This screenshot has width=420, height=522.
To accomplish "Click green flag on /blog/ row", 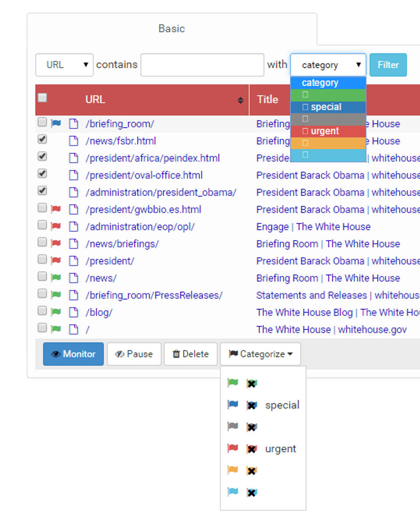I will (56, 312).
